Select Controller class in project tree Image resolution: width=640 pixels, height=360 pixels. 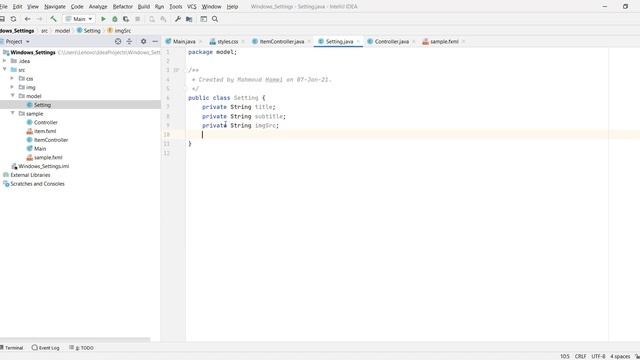coord(46,122)
